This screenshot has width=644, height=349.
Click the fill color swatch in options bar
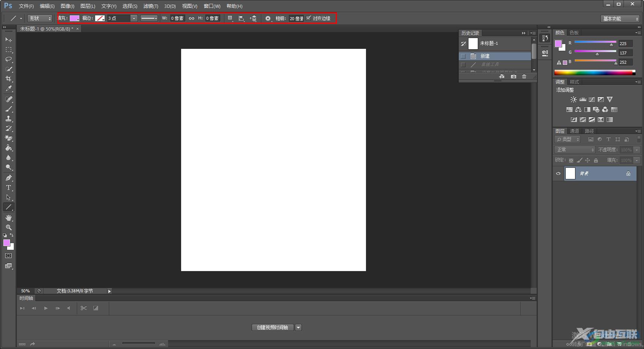[x=75, y=18]
